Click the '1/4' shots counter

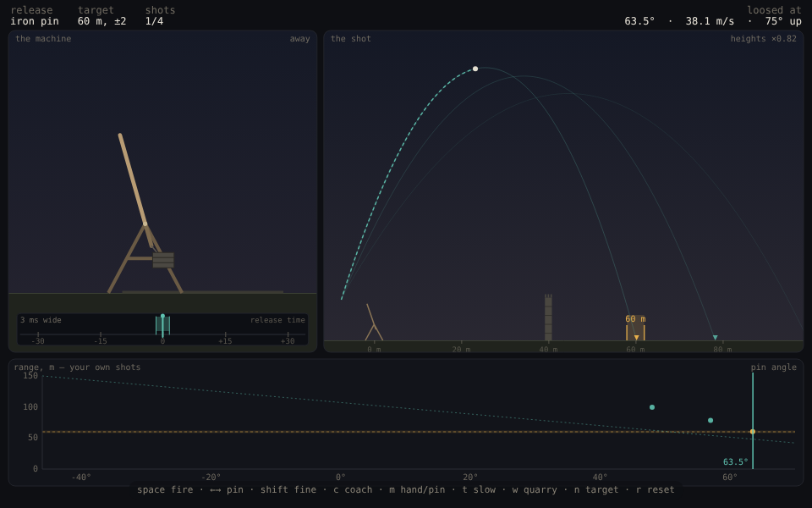point(154,21)
